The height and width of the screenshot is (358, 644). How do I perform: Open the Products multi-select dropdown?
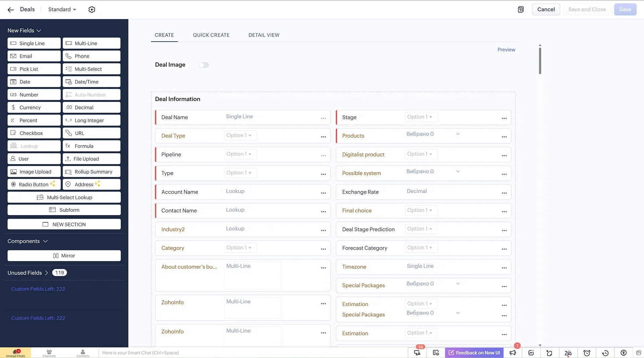[433, 134]
